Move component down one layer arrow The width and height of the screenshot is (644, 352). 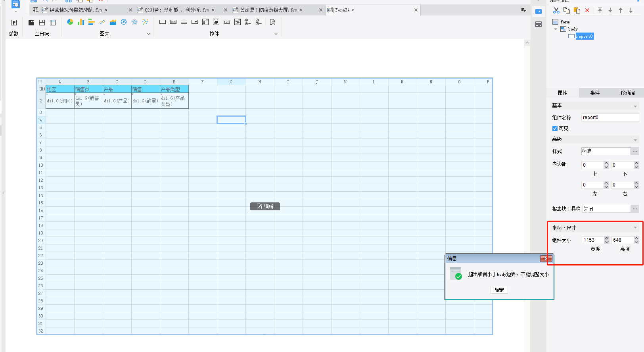(x=631, y=10)
